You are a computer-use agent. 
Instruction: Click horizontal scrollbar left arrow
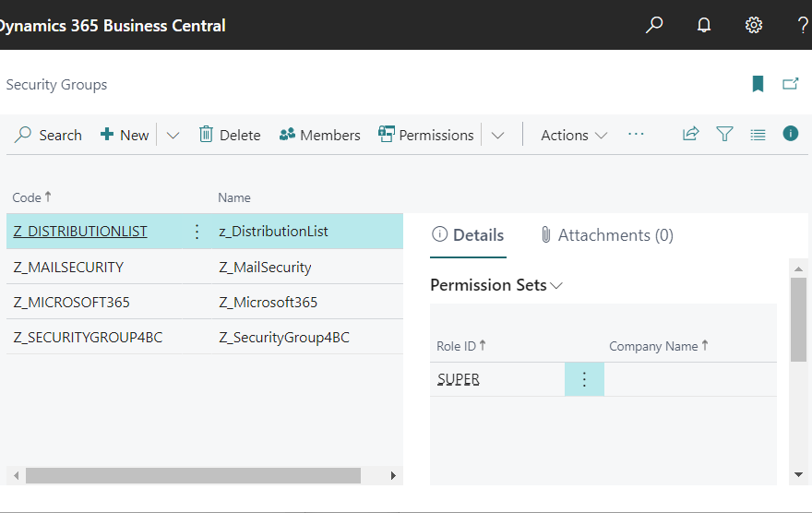click(16, 475)
